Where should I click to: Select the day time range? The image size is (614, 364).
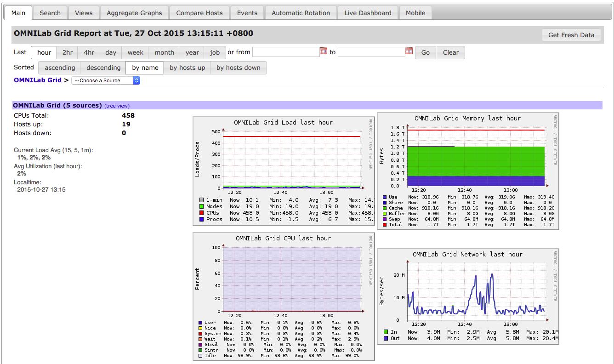coord(111,52)
